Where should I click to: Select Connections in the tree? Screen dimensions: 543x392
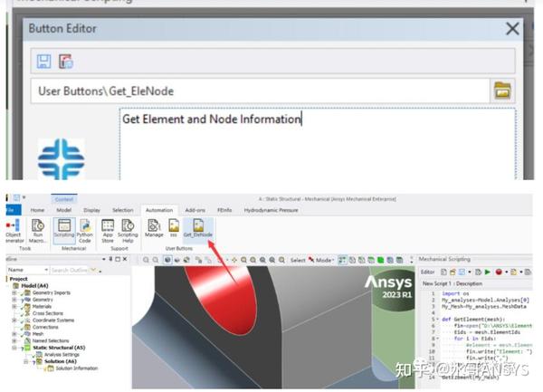(45, 327)
